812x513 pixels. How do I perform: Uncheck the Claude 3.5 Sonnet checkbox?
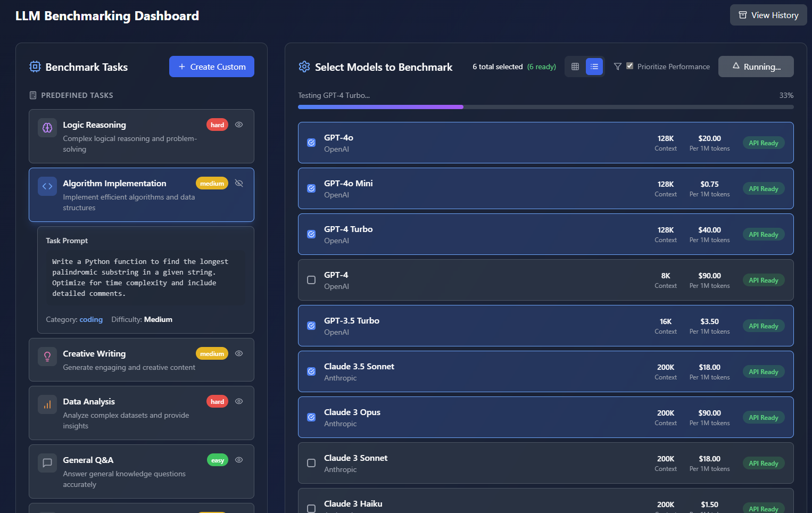[311, 371]
